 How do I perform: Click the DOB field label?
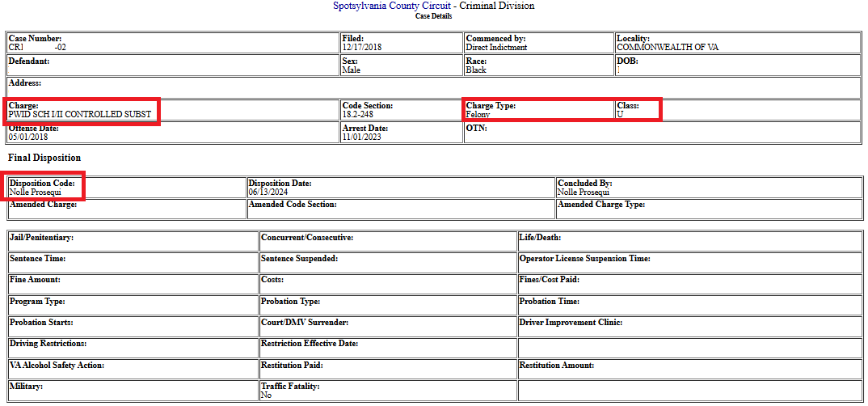(627, 61)
